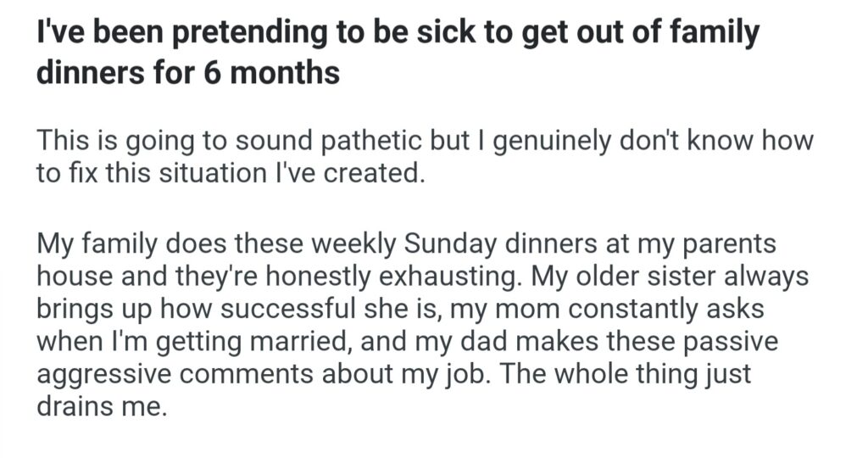
Task: Click the word "Sunday" in the second paragraph
Action: coord(452,244)
